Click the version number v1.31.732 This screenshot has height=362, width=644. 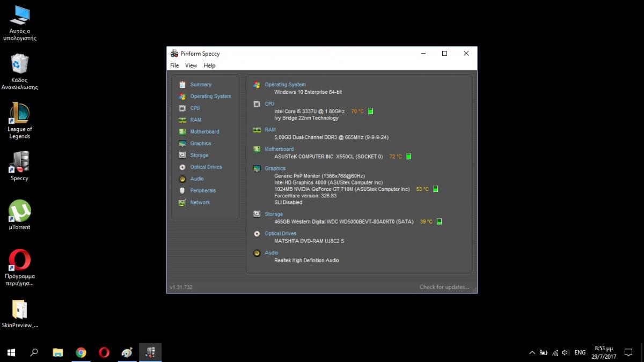(181, 287)
